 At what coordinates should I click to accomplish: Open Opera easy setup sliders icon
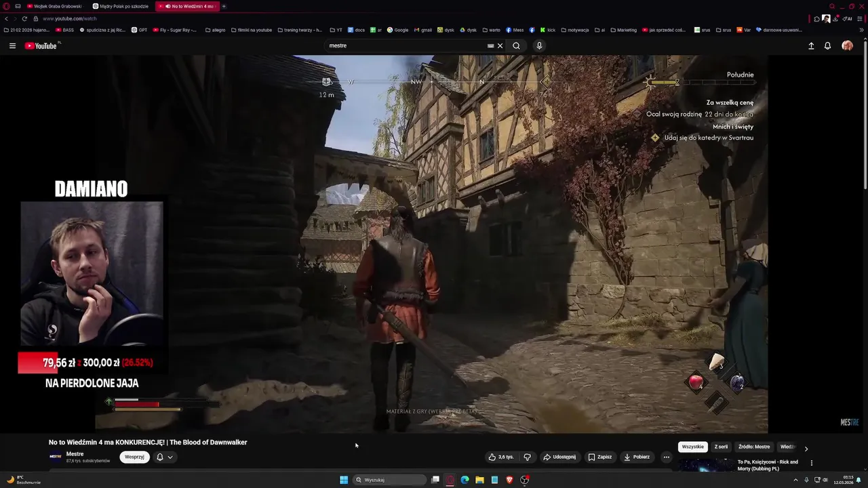pos(861,18)
